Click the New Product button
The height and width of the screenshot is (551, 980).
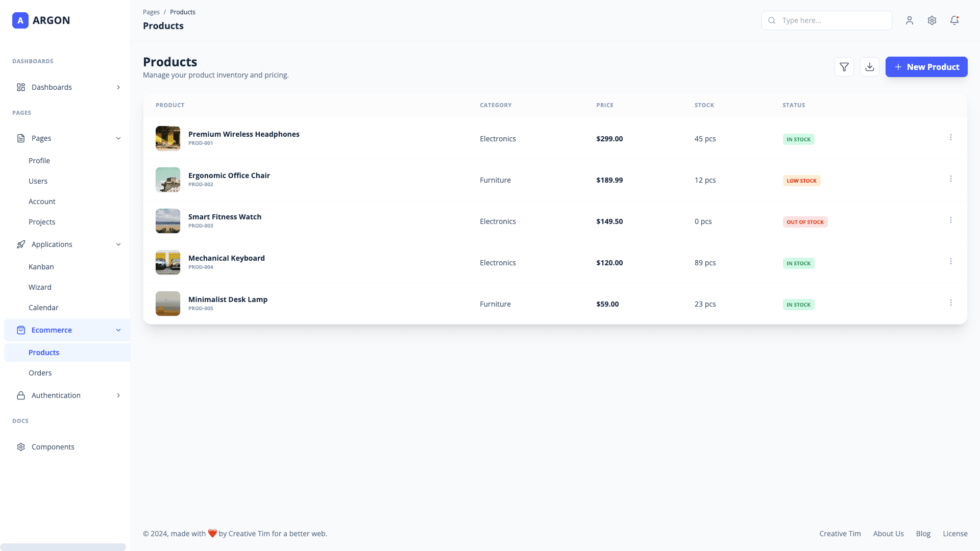click(x=926, y=67)
